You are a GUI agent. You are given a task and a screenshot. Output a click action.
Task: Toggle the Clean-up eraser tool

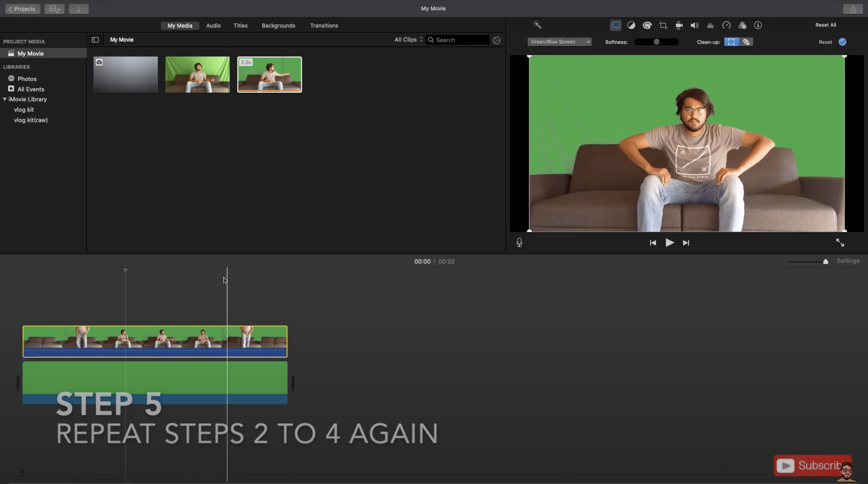(746, 42)
